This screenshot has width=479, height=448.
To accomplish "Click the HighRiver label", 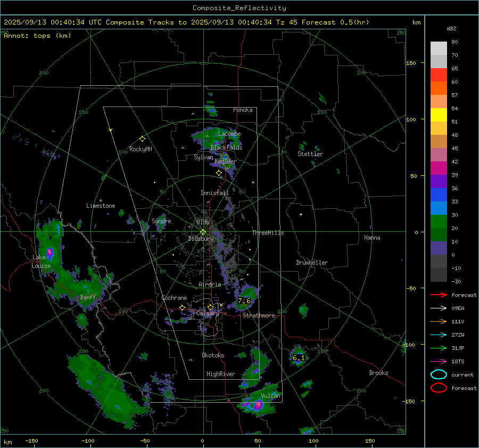I will tap(221, 374).
